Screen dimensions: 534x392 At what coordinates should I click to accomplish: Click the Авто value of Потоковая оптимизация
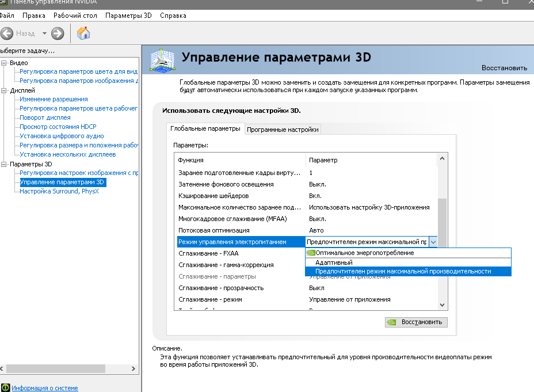[x=316, y=231]
